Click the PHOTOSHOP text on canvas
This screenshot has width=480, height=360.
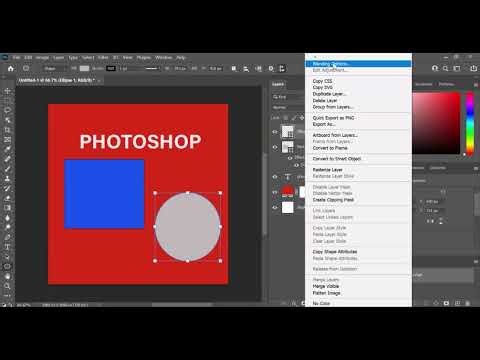coord(140,142)
